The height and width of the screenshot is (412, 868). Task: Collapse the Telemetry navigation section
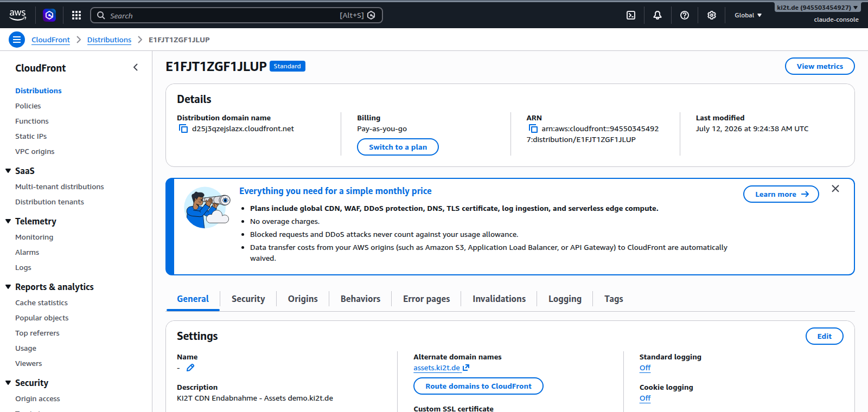[8, 221]
